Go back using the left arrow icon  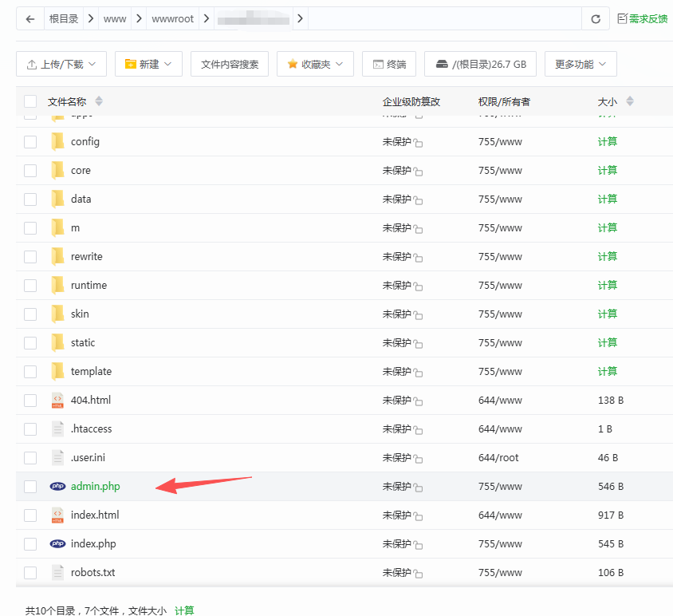(x=30, y=19)
